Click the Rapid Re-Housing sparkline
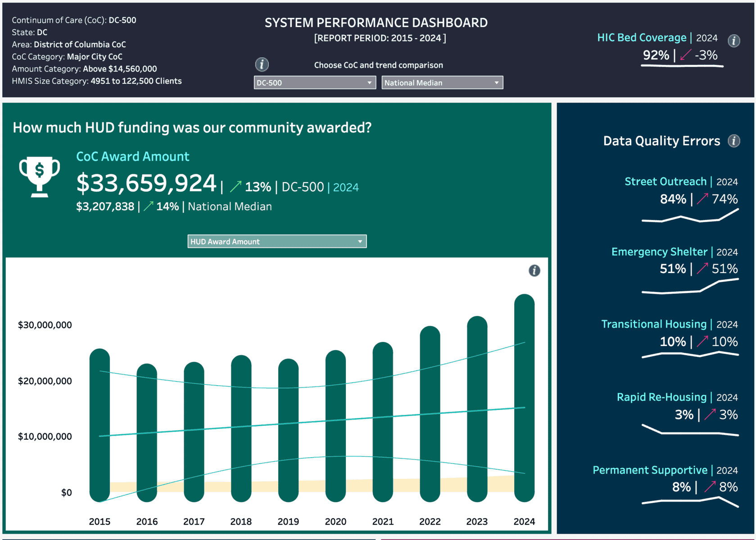Viewport: 756px width, 540px height. coord(690,430)
